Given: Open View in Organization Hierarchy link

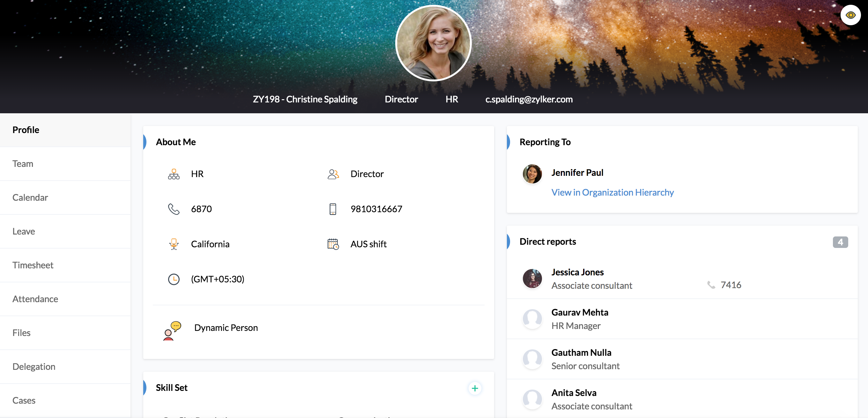Looking at the screenshot, I should click(x=612, y=192).
